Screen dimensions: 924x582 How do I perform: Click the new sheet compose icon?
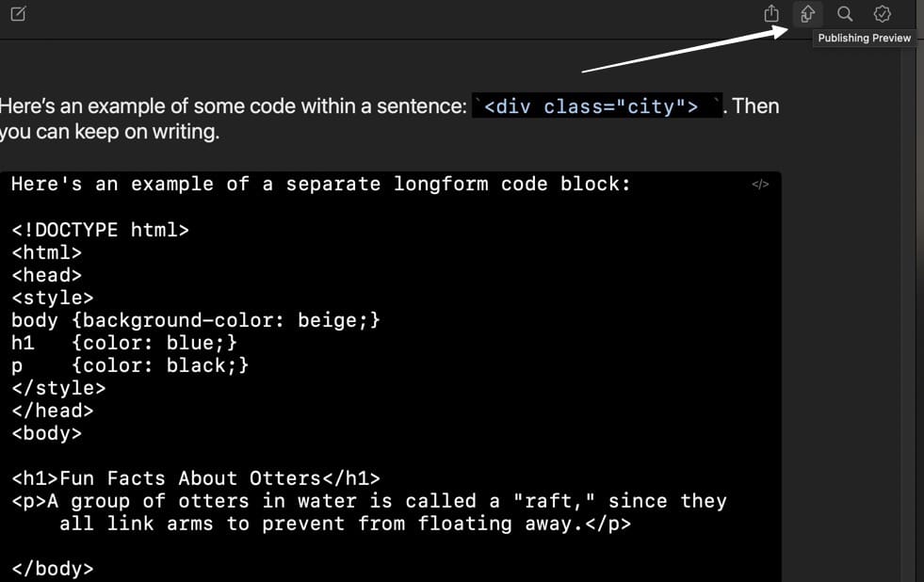click(18, 14)
